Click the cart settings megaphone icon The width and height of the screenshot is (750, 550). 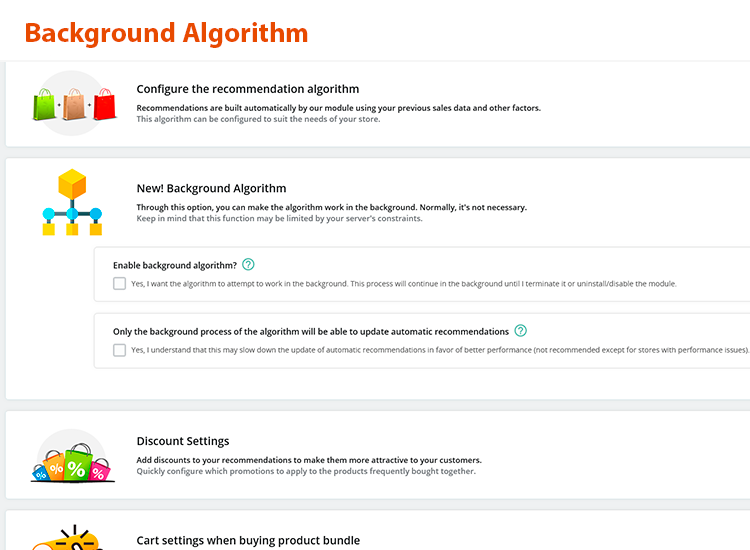pyautogui.click(x=70, y=538)
